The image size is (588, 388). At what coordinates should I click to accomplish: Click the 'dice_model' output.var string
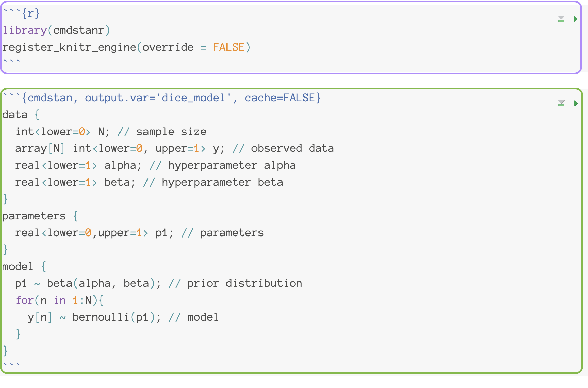(193, 98)
